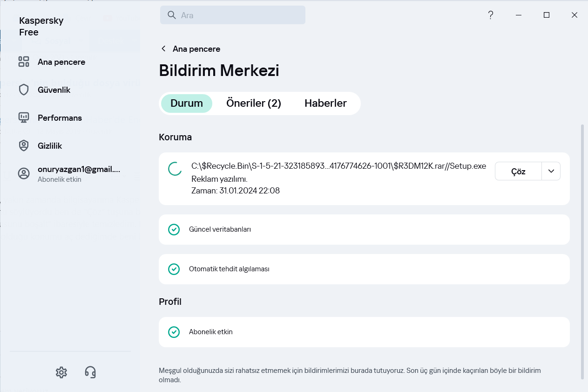Viewport: 588px width, 392px height.
Task: Switch to the Öneriler (2) tab
Action: coord(254,103)
